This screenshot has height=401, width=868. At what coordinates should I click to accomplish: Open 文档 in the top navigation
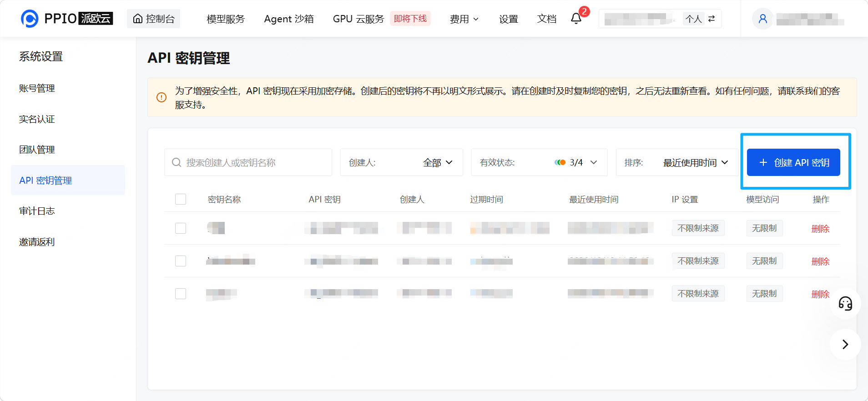tap(547, 19)
